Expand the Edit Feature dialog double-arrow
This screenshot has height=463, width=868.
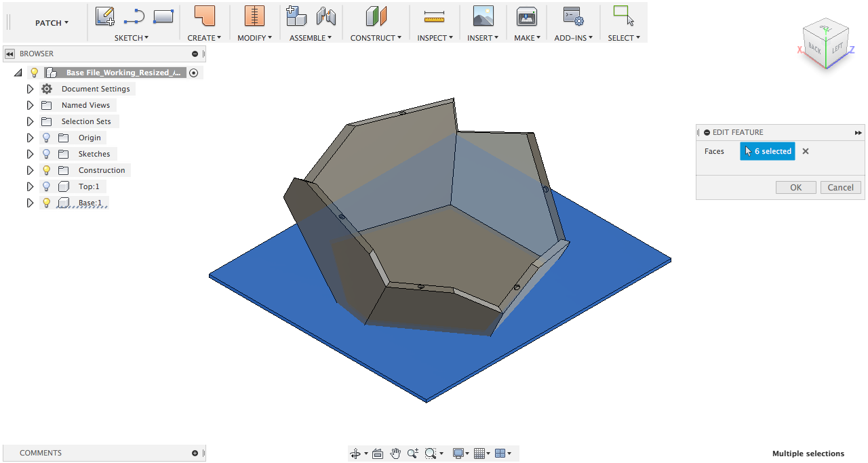click(858, 132)
